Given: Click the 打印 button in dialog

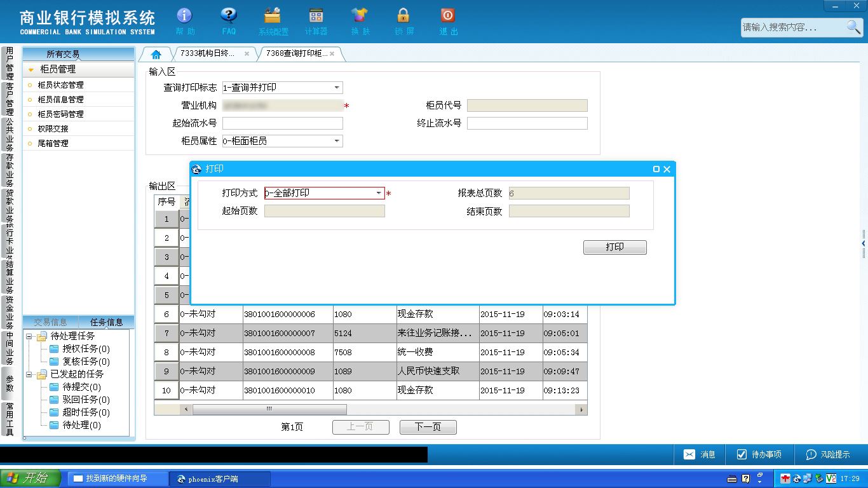Looking at the screenshot, I should 614,247.
